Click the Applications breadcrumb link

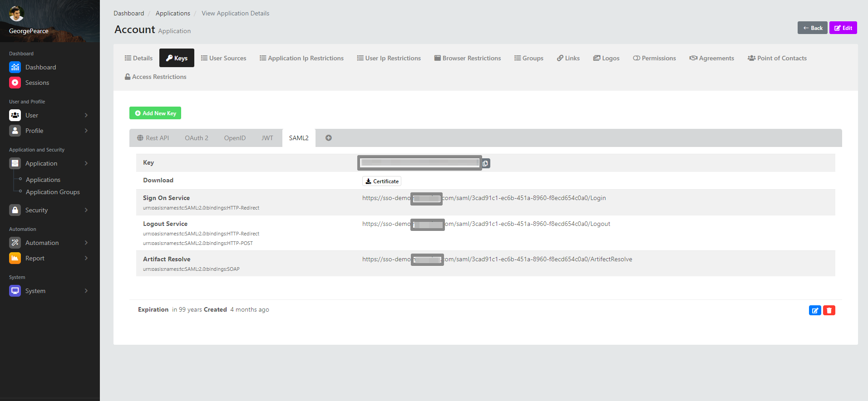[173, 13]
